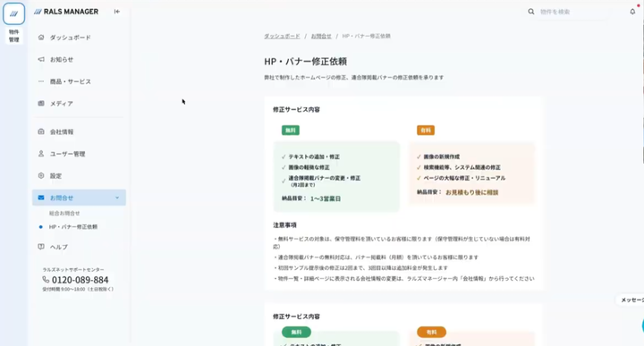Click the 会社情報 building icon
This screenshot has height=346, width=644.
click(41, 131)
